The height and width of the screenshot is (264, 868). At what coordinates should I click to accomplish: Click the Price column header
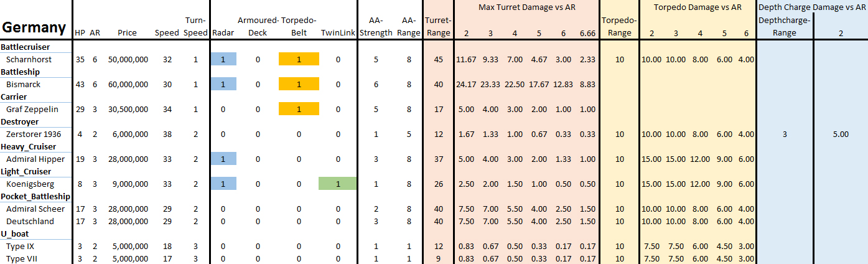(127, 33)
